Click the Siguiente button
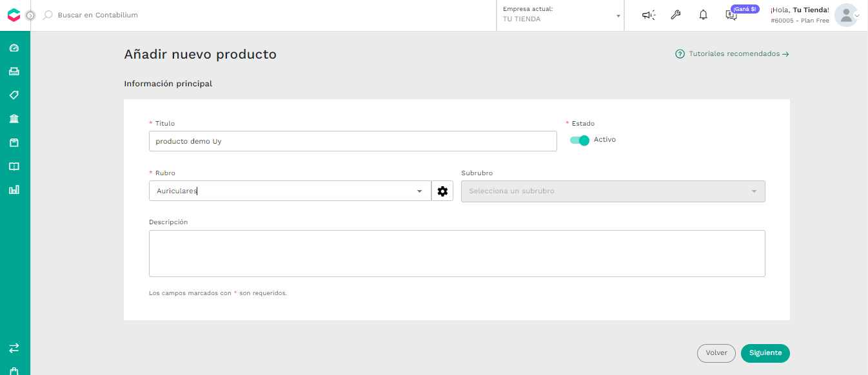 pos(765,353)
